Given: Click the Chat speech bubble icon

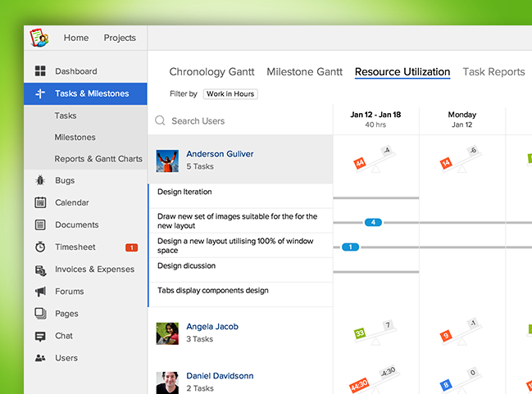Looking at the screenshot, I should pos(40,336).
